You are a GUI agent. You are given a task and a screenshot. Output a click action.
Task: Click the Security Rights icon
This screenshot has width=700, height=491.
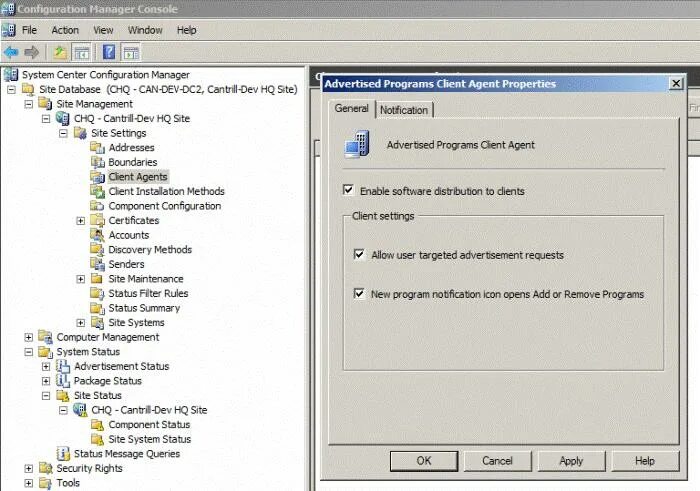[45, 468]
